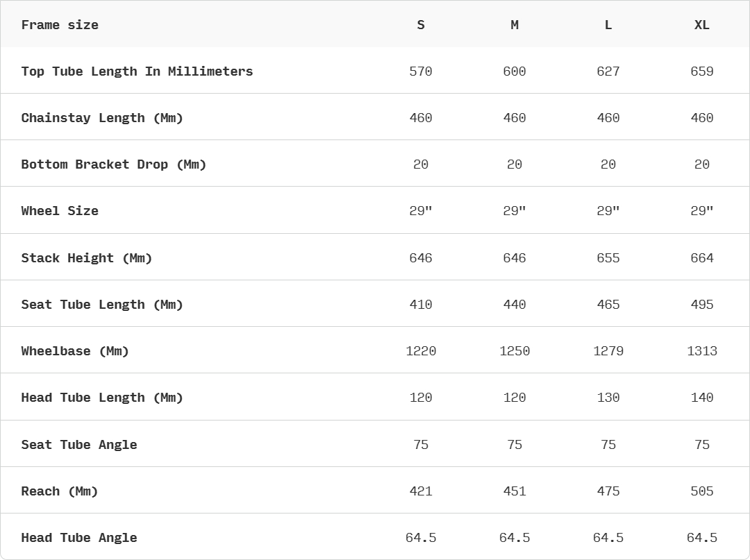Select the M size column header
This screenshot has height=560, width=750.
tap(514, 25)
